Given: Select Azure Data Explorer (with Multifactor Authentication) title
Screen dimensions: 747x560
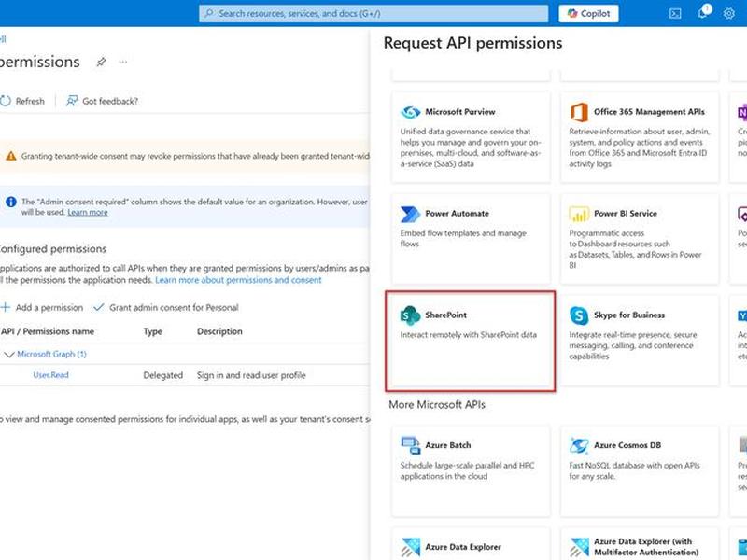Looking at the screenshot, I should [646, 547].
